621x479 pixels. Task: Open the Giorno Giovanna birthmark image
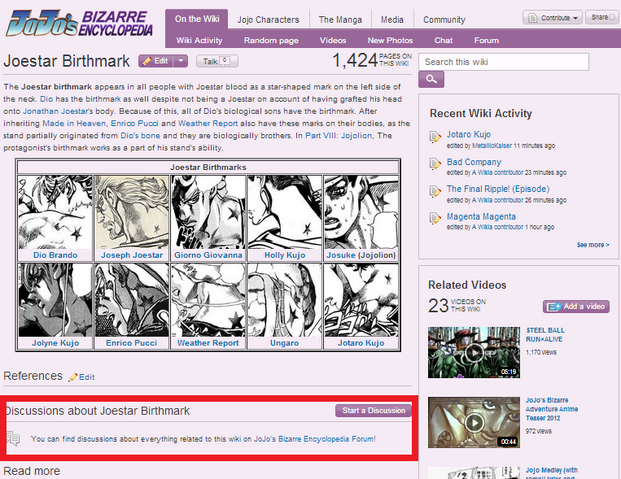point(208,213)
